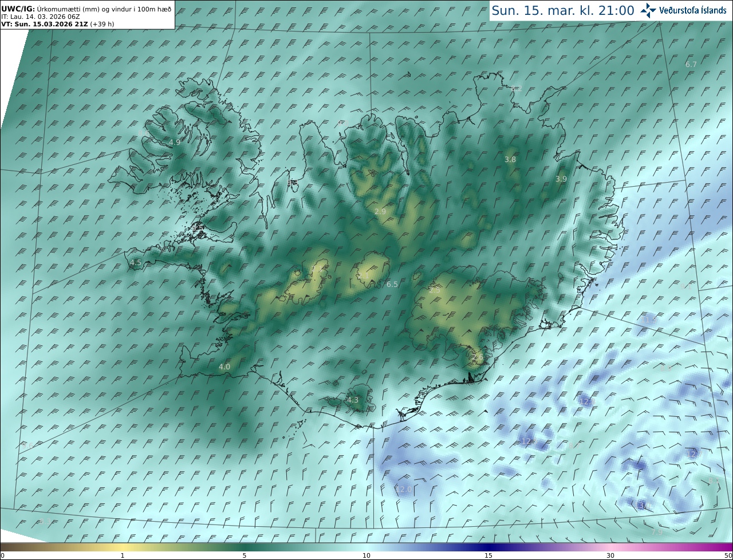Click the 3.9 value in northeast Iceland

tap(561, 179)
